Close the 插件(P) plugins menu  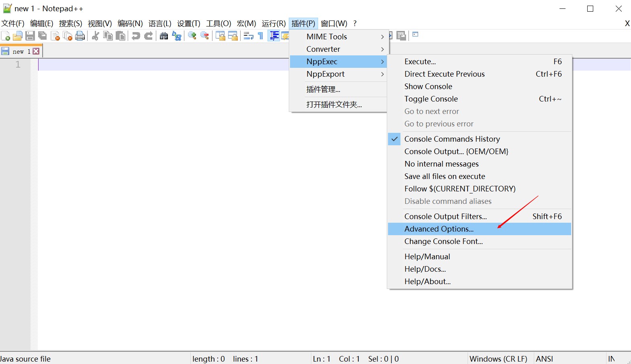click(x=303, y=23)
